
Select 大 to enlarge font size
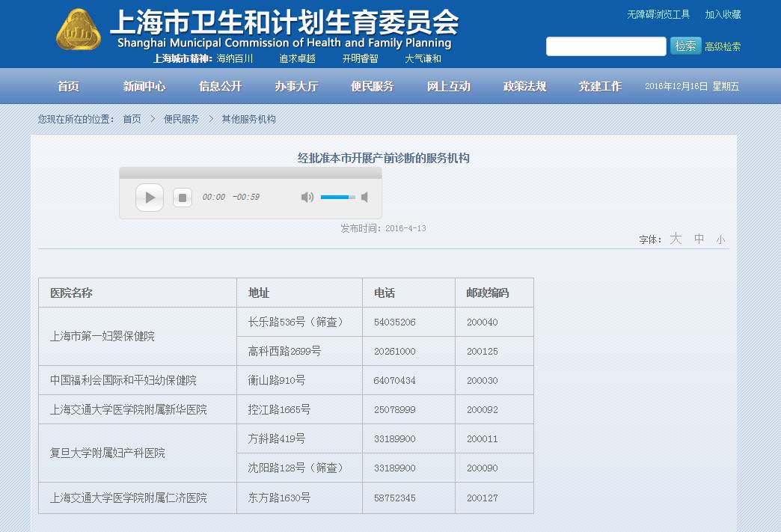(x=676, y=239)
